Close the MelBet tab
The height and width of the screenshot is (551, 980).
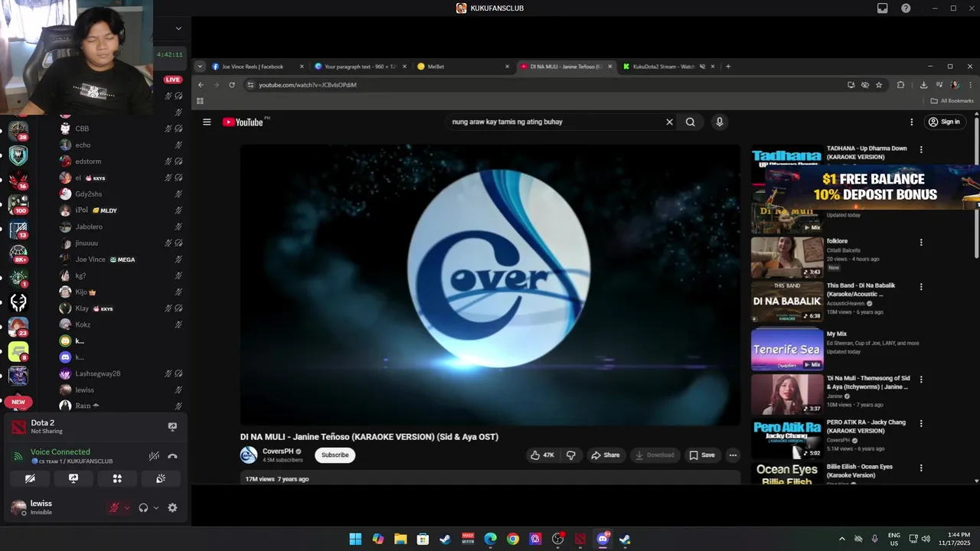coord(507,67)
